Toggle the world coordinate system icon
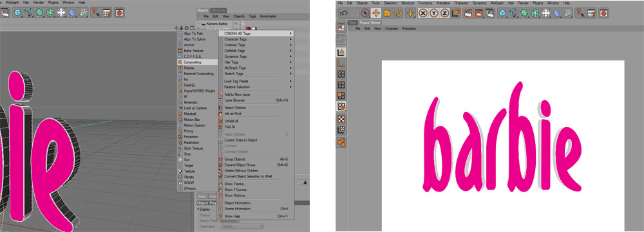The width and height of the screenshot is (644, 232). pos(455,13)
